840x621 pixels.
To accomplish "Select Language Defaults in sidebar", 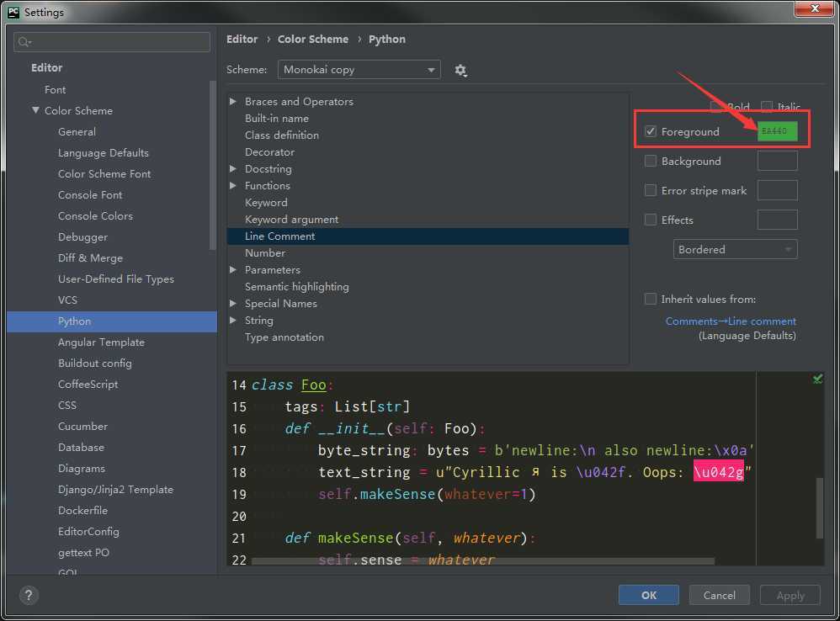I will pyautogui.click(x=103, y=152).
